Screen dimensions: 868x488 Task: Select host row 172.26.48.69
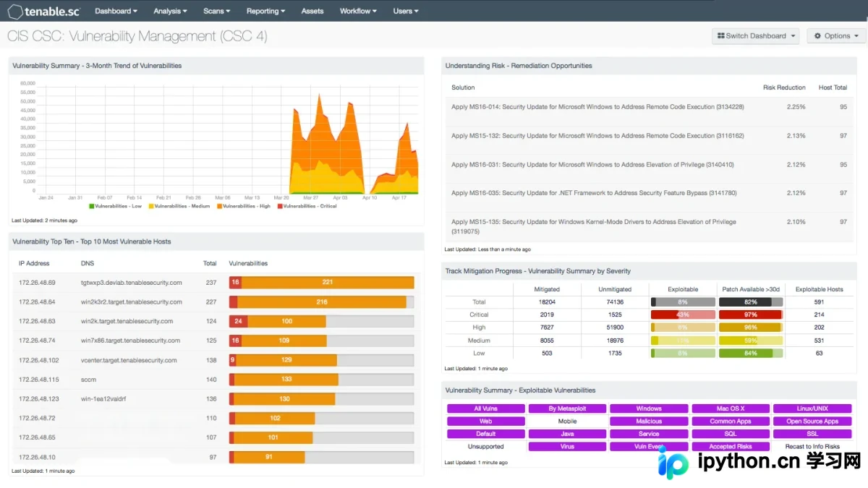click(x=217, y=283)
